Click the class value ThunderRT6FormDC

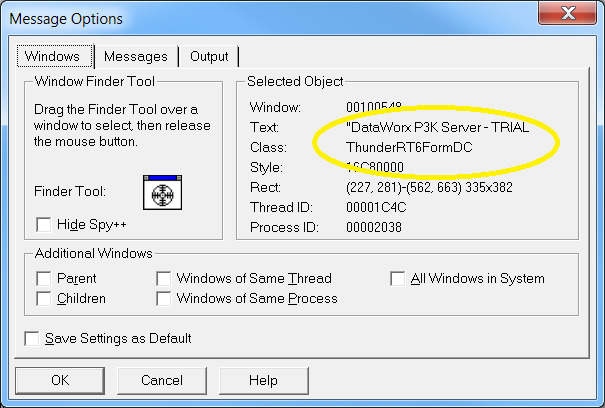[409, 147]
